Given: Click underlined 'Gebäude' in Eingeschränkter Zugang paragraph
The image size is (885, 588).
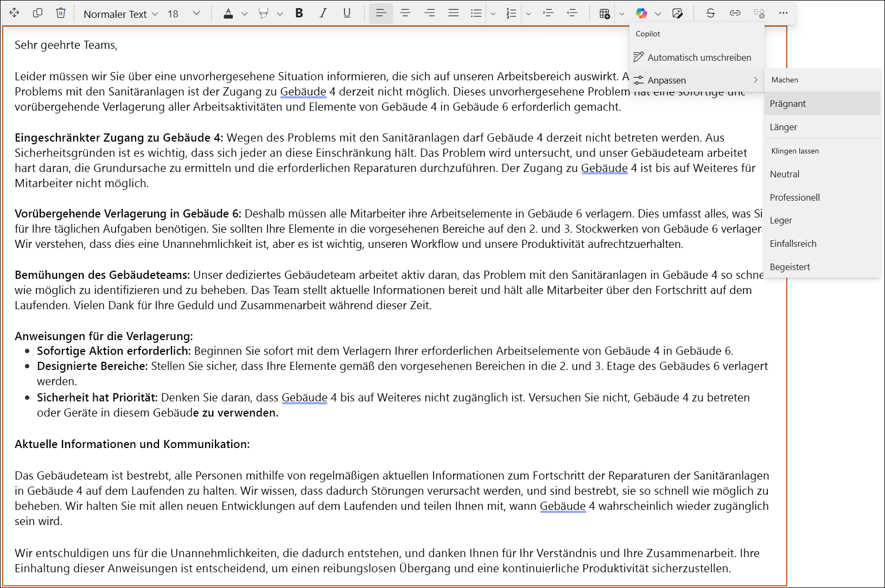Looking at the screenshot, I should click(x=604, y=168).
